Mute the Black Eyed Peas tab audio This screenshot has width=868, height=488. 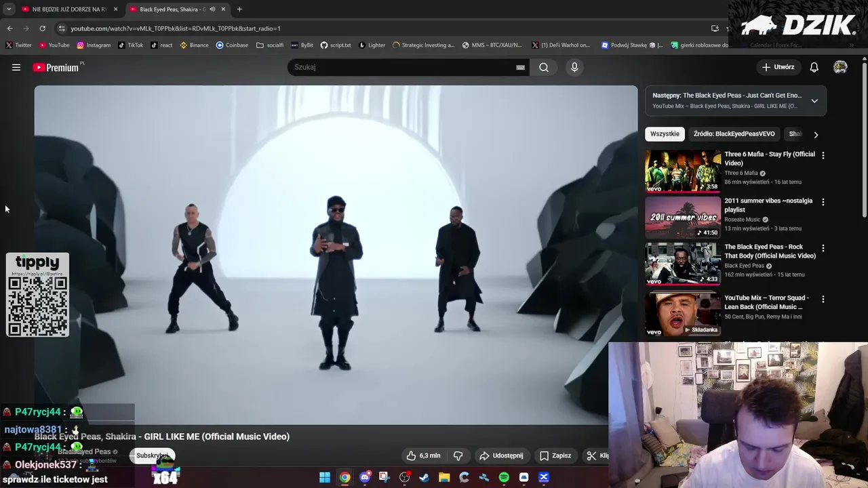click(x=212, y=9)
